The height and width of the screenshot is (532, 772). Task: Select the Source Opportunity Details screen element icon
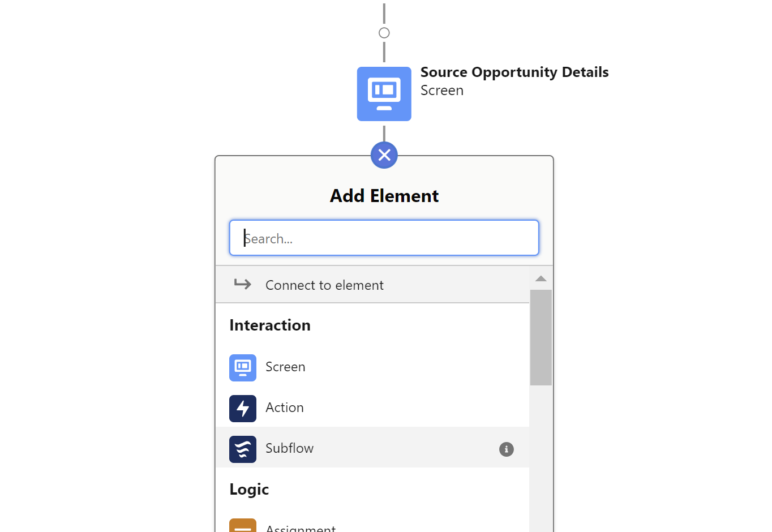384,94
